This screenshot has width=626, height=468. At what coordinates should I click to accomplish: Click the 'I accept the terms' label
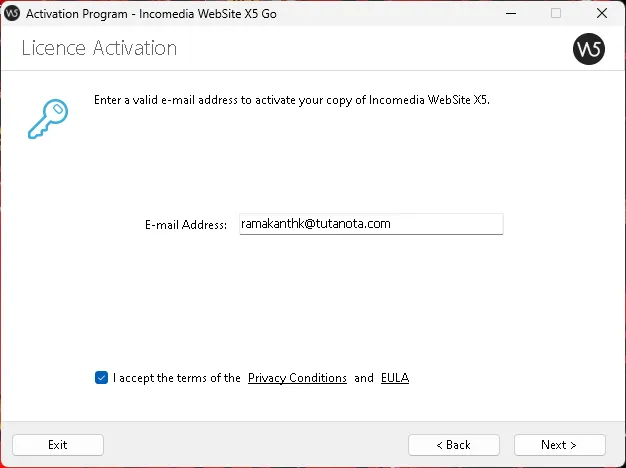coord(177,378)
